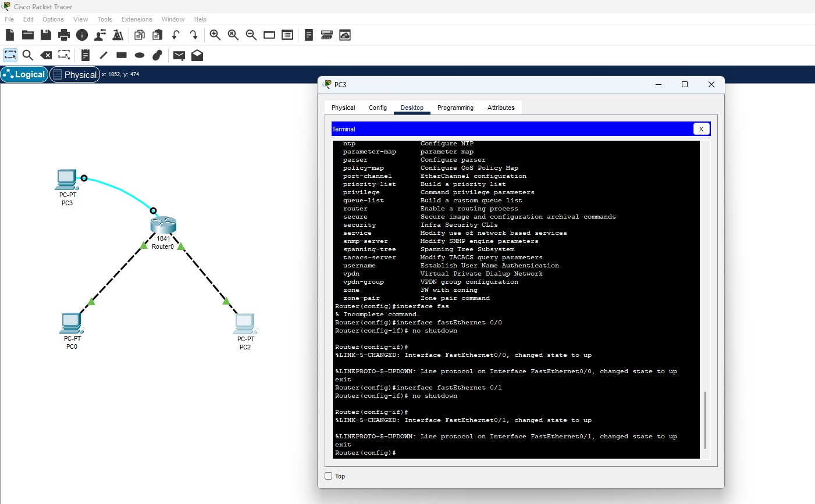815x504 pixels.
Task: Open the Window menu
Action: pyautogui.click(x=173, y=19)
